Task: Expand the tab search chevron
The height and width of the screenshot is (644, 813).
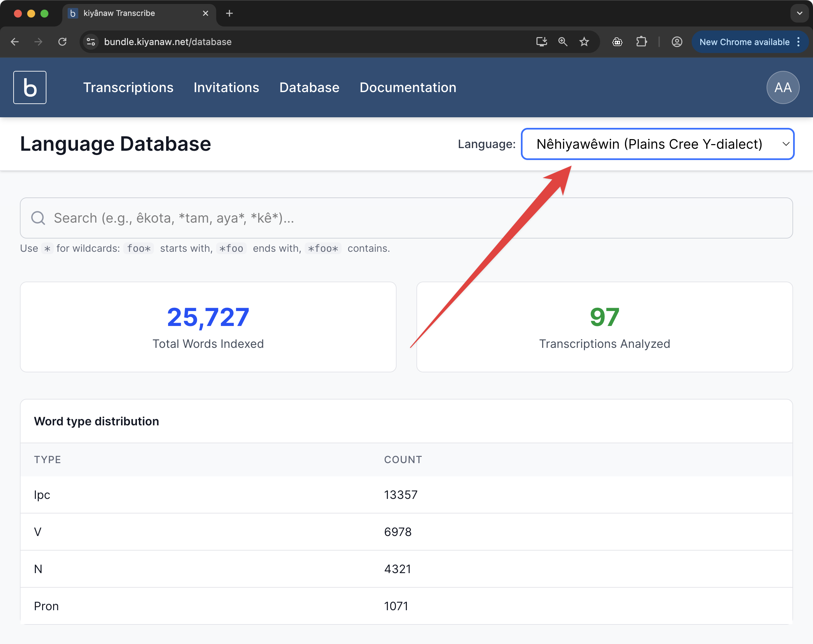Action: [799, 13]
